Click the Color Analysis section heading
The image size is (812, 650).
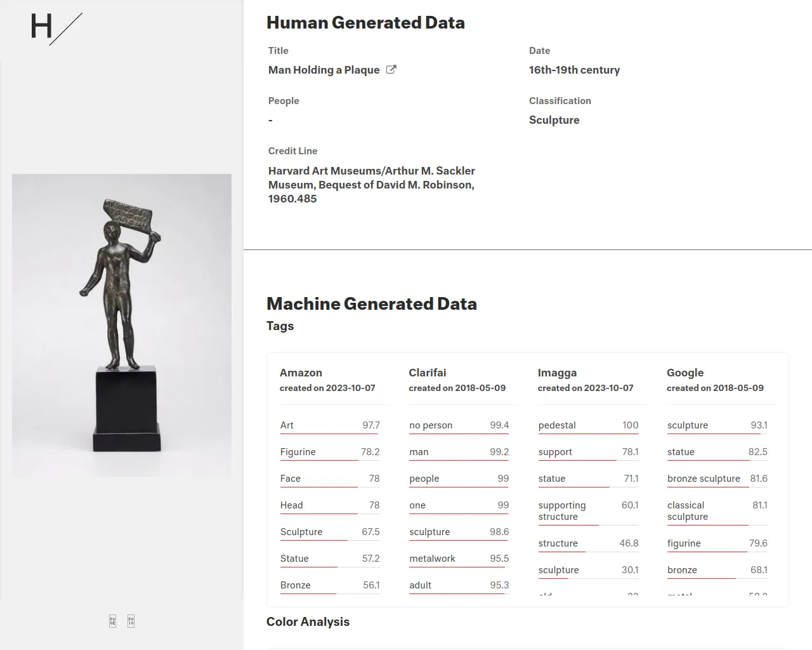(308, 621)
